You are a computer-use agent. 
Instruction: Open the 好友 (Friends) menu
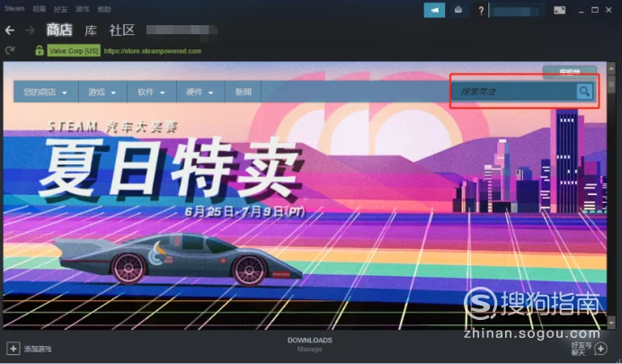click(60, 9)
